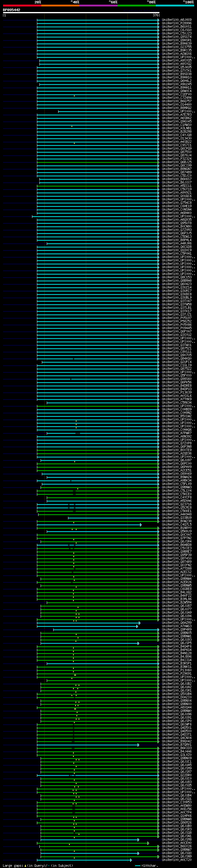
Task: Click the =100char. scale legend
Action: 147,866
